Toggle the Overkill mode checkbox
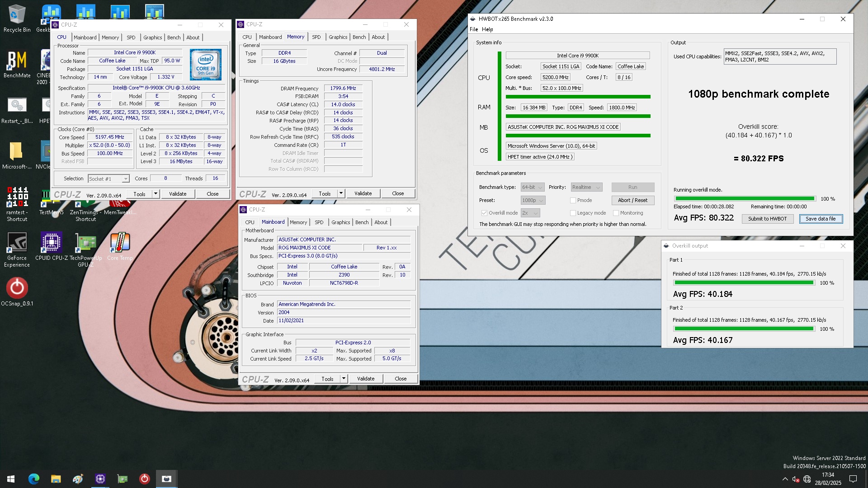 [484, 213]
